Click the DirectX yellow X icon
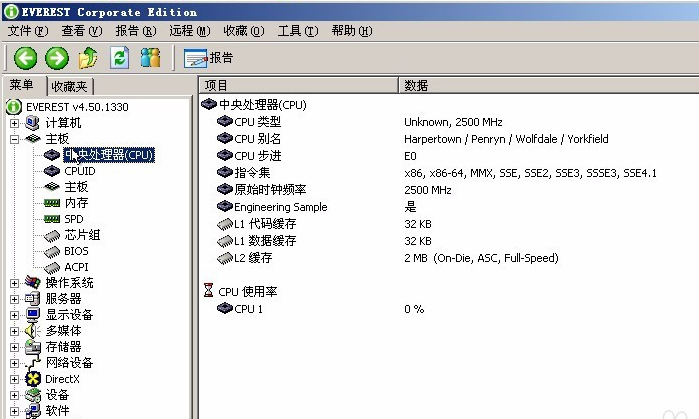 click(x=33, y=379)
